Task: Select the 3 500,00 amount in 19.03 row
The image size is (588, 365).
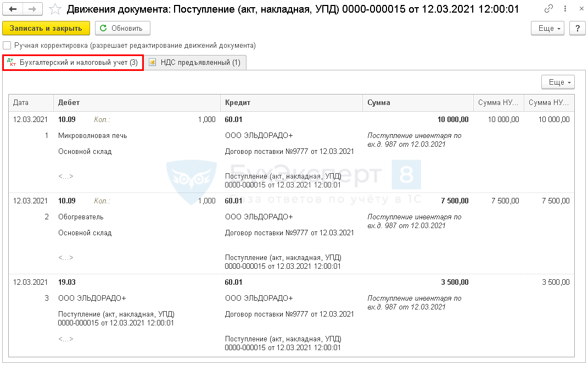Action: tap(455, 283)
